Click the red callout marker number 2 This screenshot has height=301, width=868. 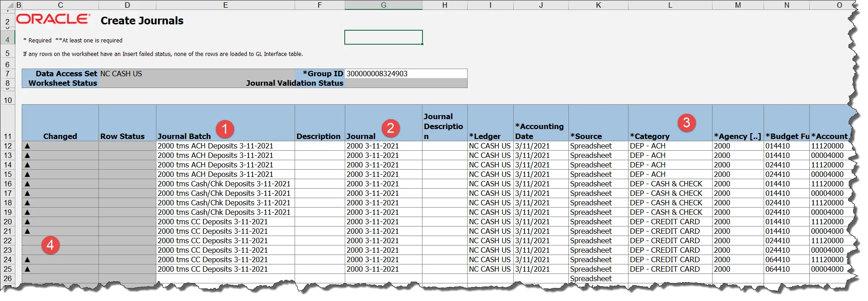pos(390,128)
